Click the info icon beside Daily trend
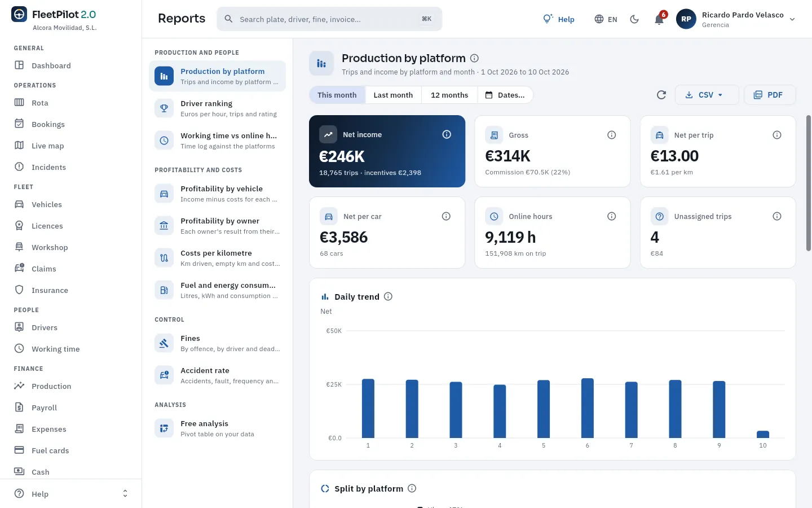This screenshot has height=508, width=812. pos(388,296)
